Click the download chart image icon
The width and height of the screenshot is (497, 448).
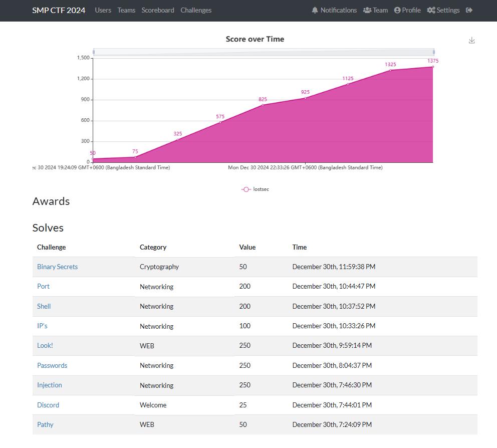click(x=471, y=41)
